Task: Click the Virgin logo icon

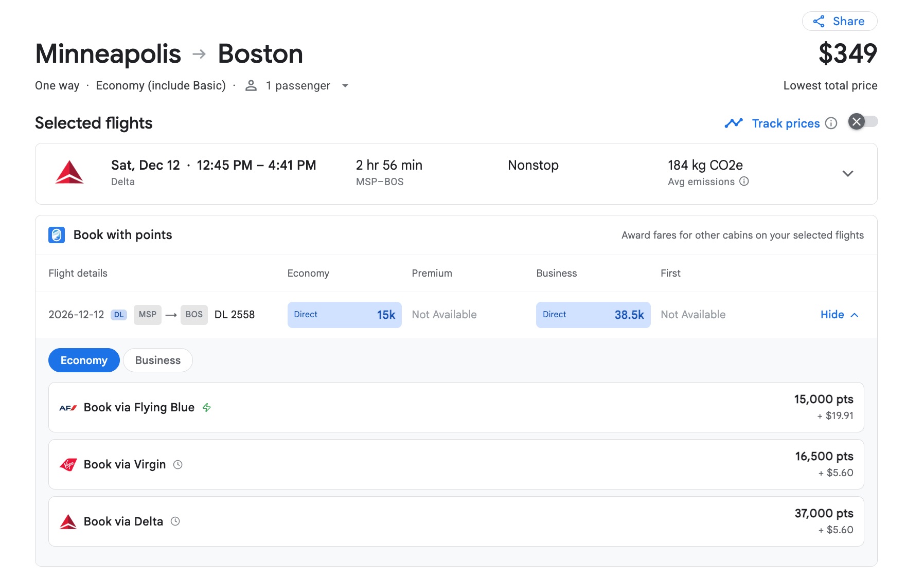Action: coord(68,464)
